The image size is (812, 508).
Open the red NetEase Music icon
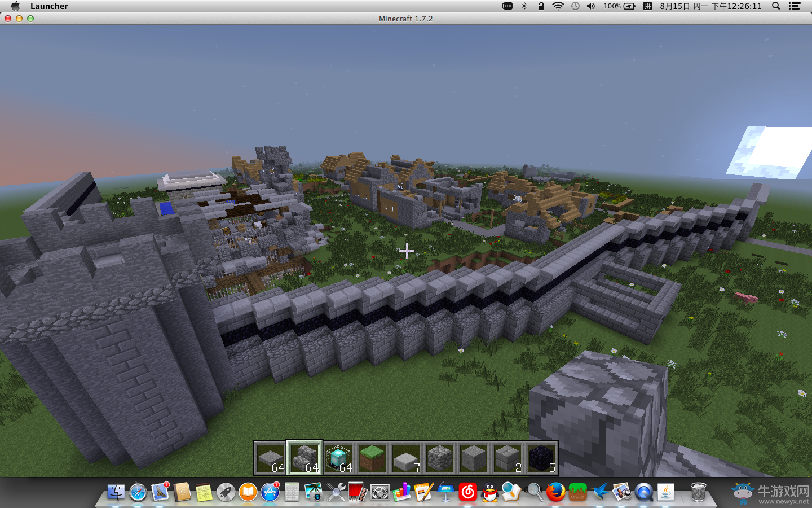[x=468, y=492]
